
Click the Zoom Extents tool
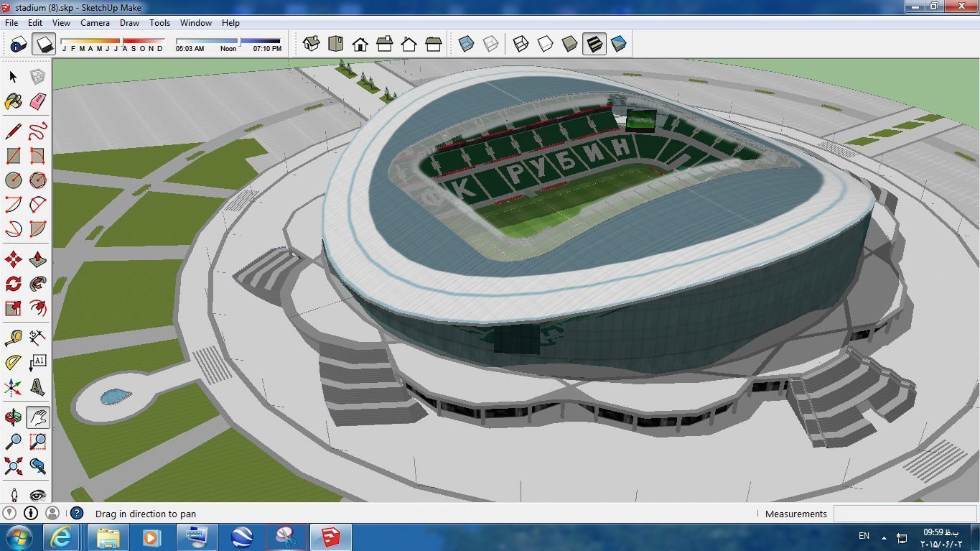click(x=13, y=466)
